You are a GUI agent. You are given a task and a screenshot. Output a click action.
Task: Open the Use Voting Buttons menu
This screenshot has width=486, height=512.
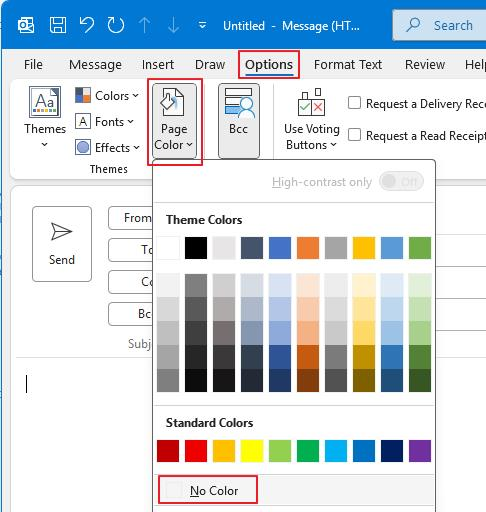(x=311, y=120)
